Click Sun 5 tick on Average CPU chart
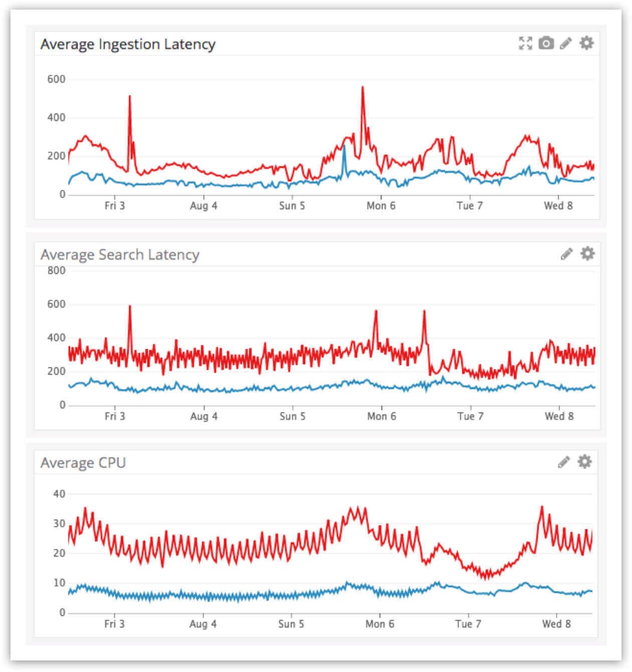 (291, 624)
